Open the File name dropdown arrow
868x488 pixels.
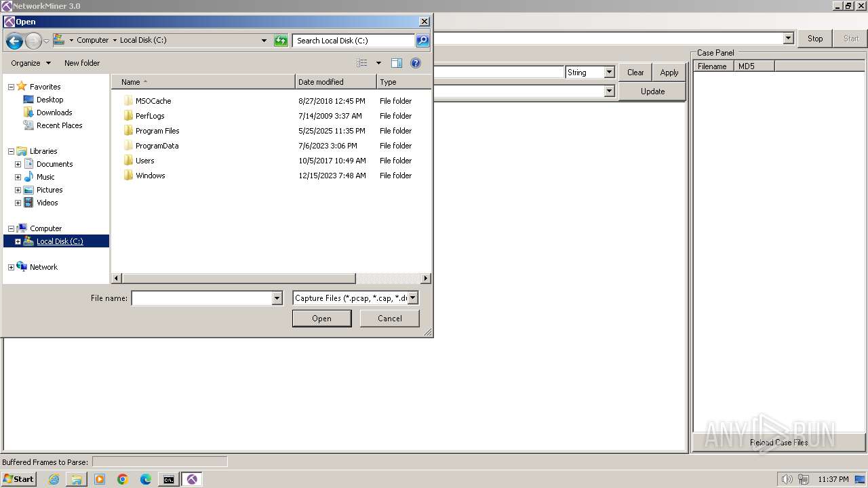(x=277, y=298)
